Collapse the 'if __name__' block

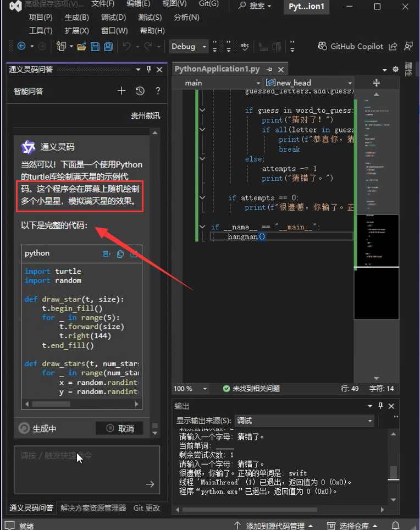[202, 227]
